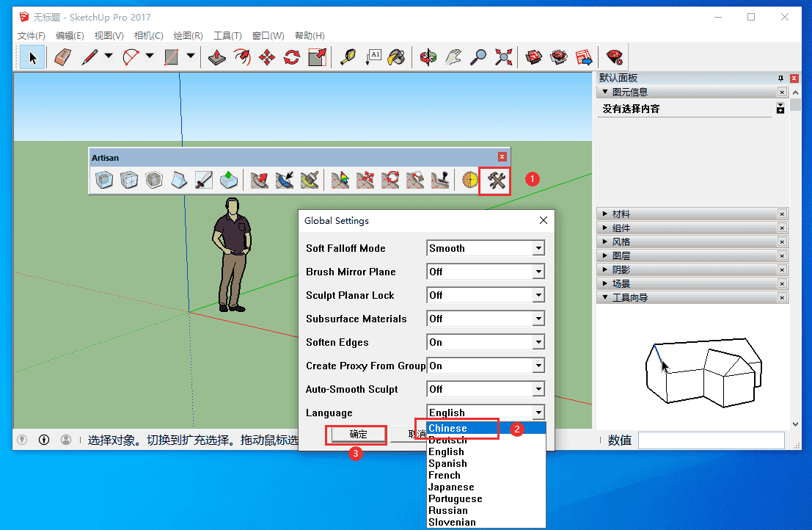
Task: Activate the Push/Pull tool
Action: (216, 57)
